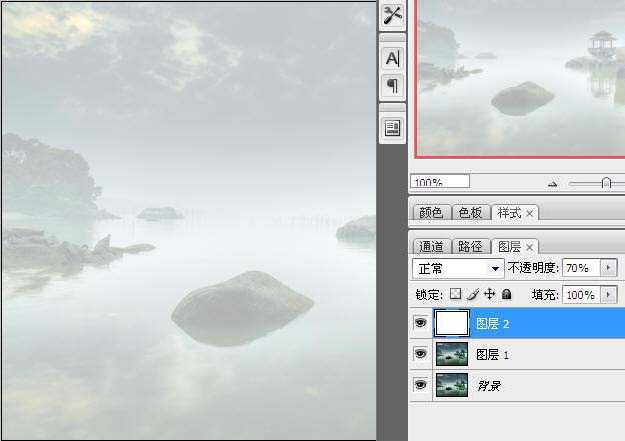The image size is (625, 441).
Task: Open the Tool Presets panel icon
Action: click(393, 15)
